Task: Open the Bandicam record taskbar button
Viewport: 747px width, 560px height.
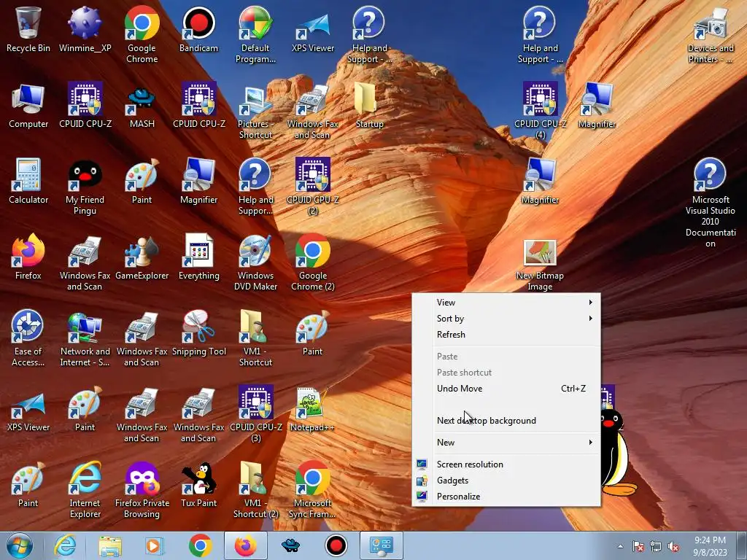Action: tap(336, 545)
